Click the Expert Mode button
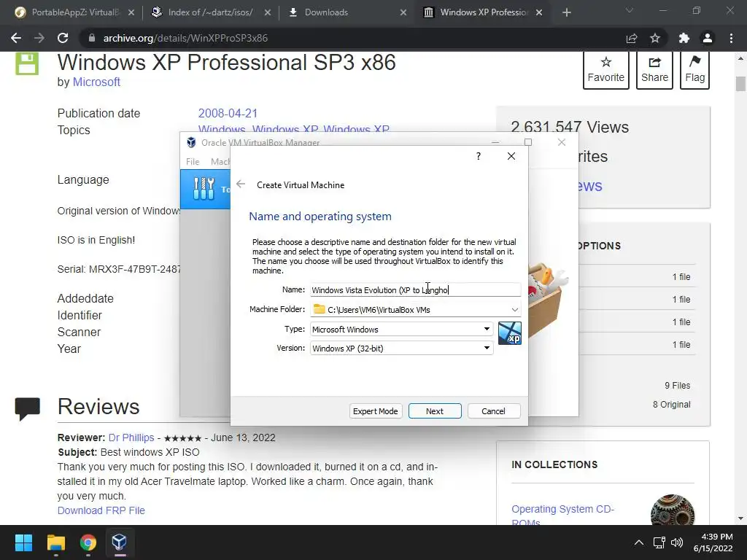Screen dimensions: 747x560 click(376, 411)
